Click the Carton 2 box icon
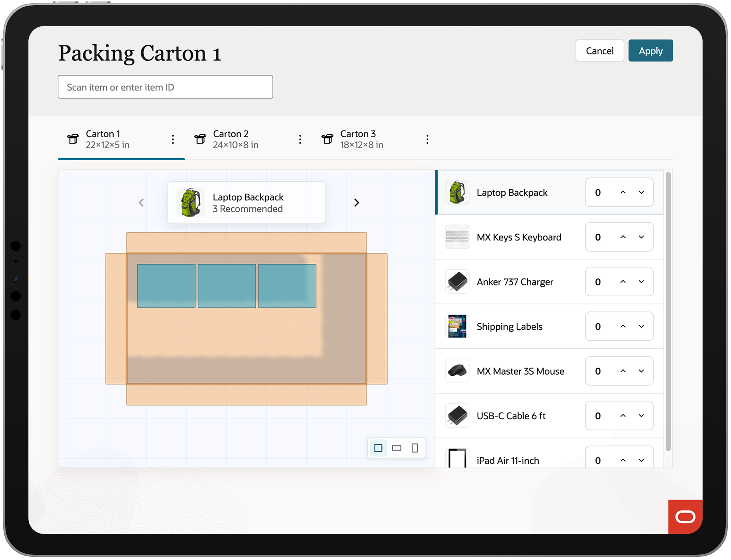The image size is (731, 560). point(200,139)
